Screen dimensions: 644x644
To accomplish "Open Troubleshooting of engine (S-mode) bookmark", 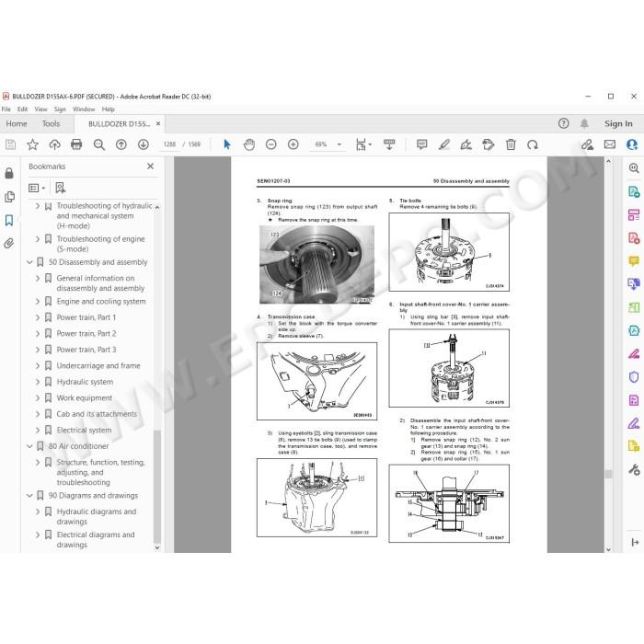I will pyautogui.click(x=100, y=244).
